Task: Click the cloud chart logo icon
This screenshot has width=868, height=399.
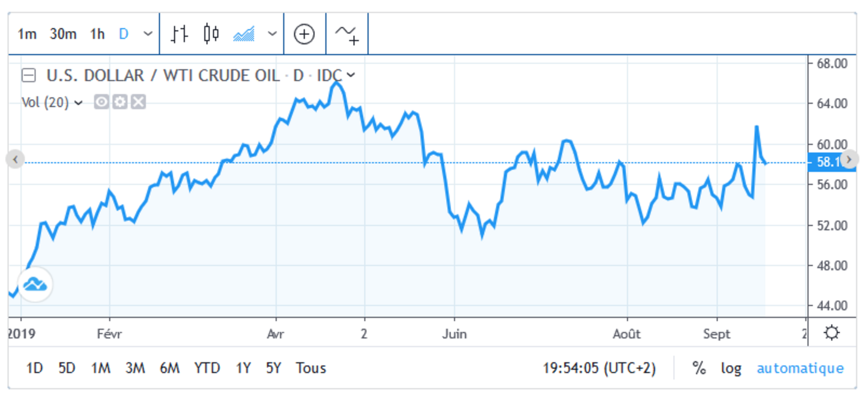Action: tap(35, 284)
